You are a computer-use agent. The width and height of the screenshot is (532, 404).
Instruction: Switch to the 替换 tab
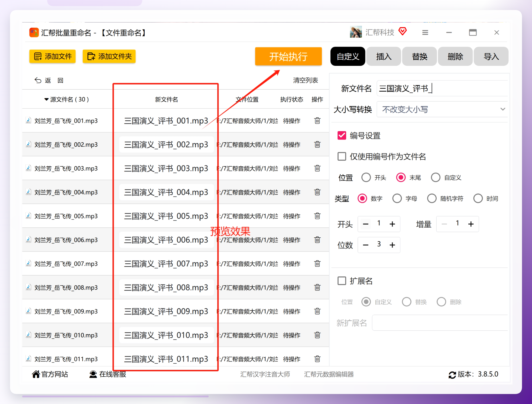(x=419, y=56)
